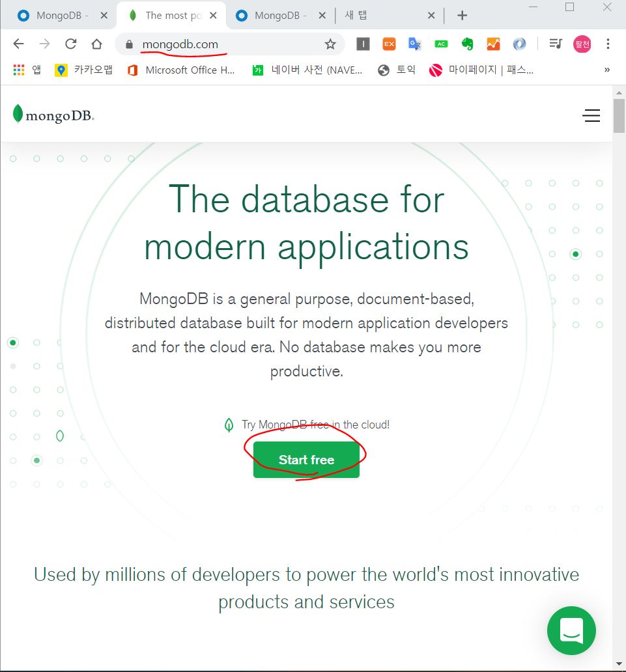Open the Apps grid bookmark icon
Screen dimensions: 626x672
[18, 70]
